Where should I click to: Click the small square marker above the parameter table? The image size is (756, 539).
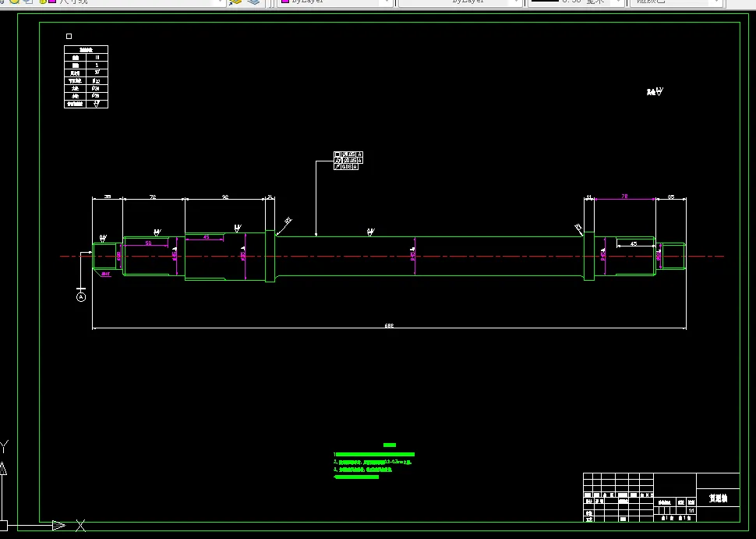69,36
